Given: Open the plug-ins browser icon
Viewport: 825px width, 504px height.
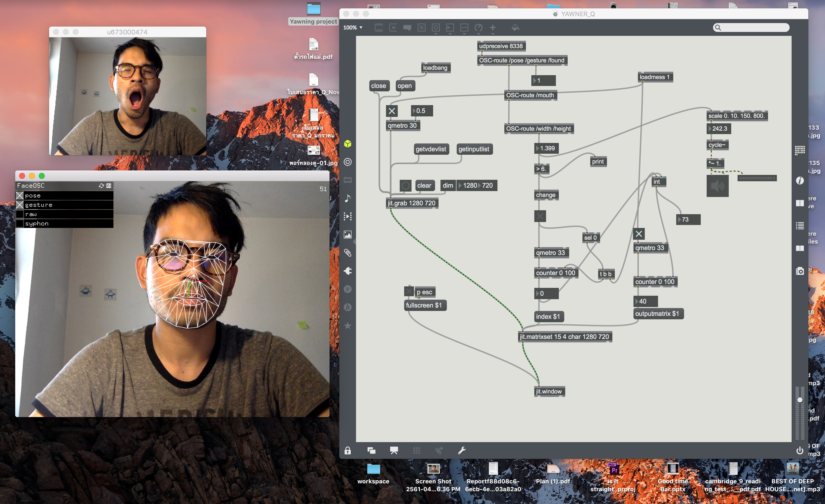Looking at the screenshot, I should click(x=347, y=271).
